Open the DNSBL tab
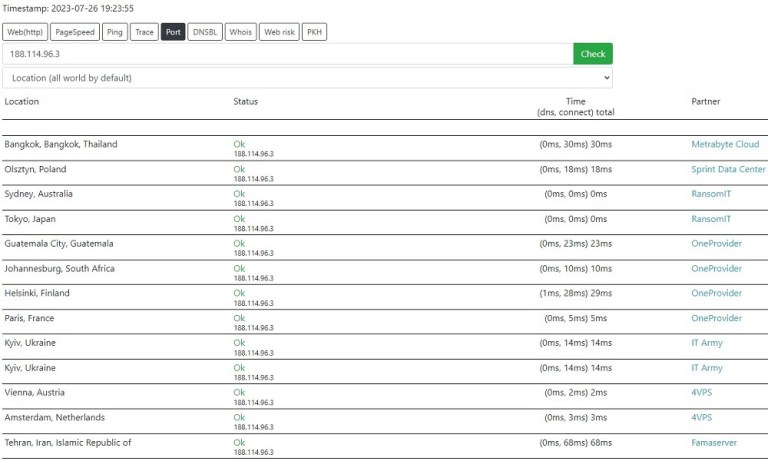The width and height of the screenshot is (768, 461). pyautogui.click(x=205, y=32)
